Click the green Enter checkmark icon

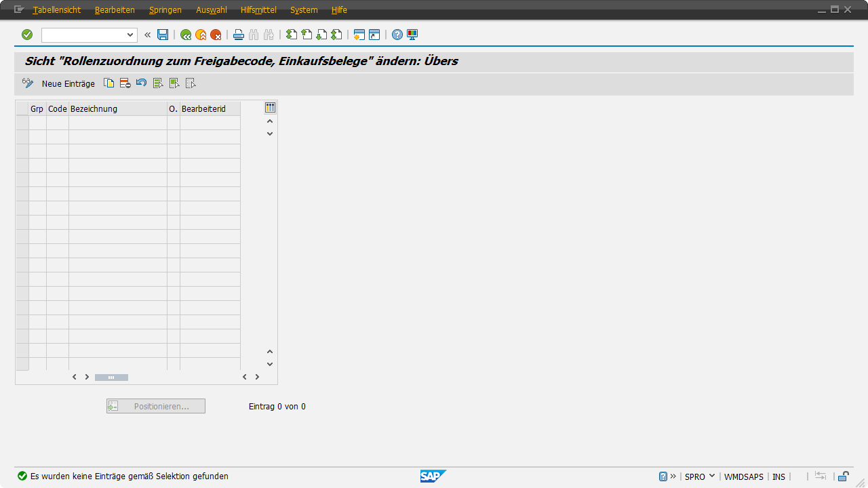pos(27,35)
